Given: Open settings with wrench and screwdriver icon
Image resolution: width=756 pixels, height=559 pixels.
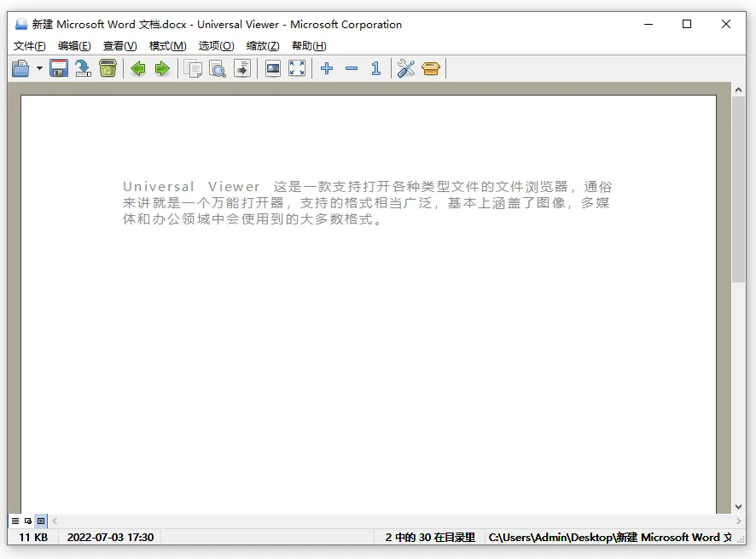Looking at the screenshot, I should tap(406, 68).
